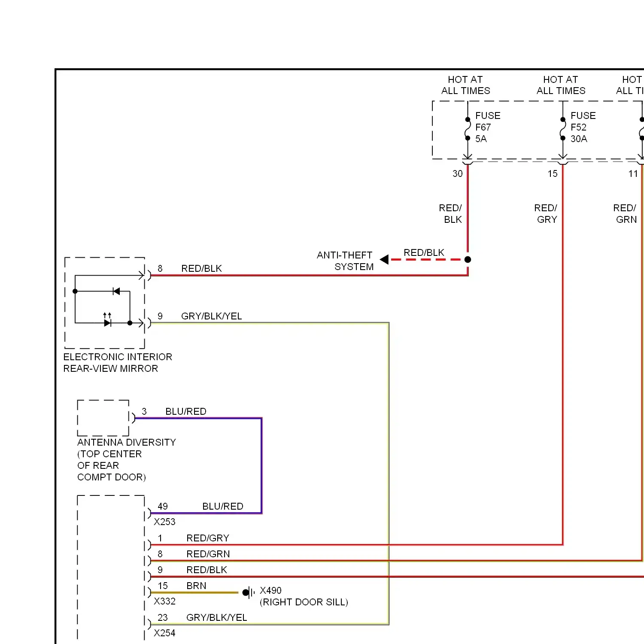Click the pin 3 BLU/RED wire label
The height and width of the screenshot is (644, 644).
tap(186, 411)
